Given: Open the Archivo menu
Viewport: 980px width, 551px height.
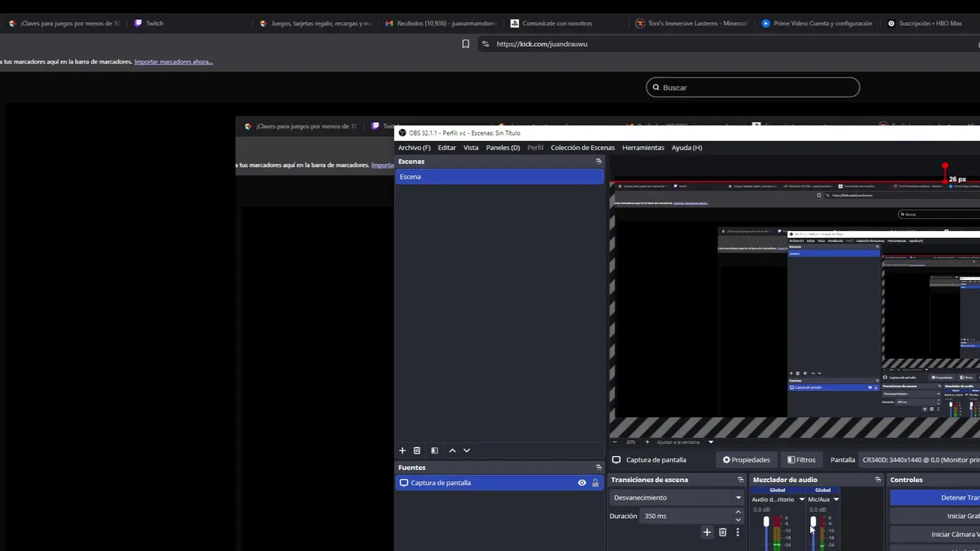Looking at the screenshot, I should click(414, 148).
